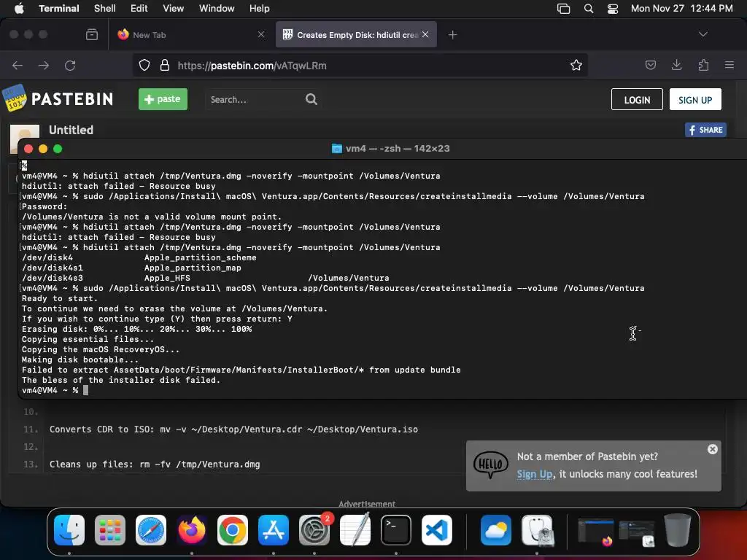This screenshot has width=747, height=560.
Task: Open Firefox extensions icon
Action: [x=703, y=65]
